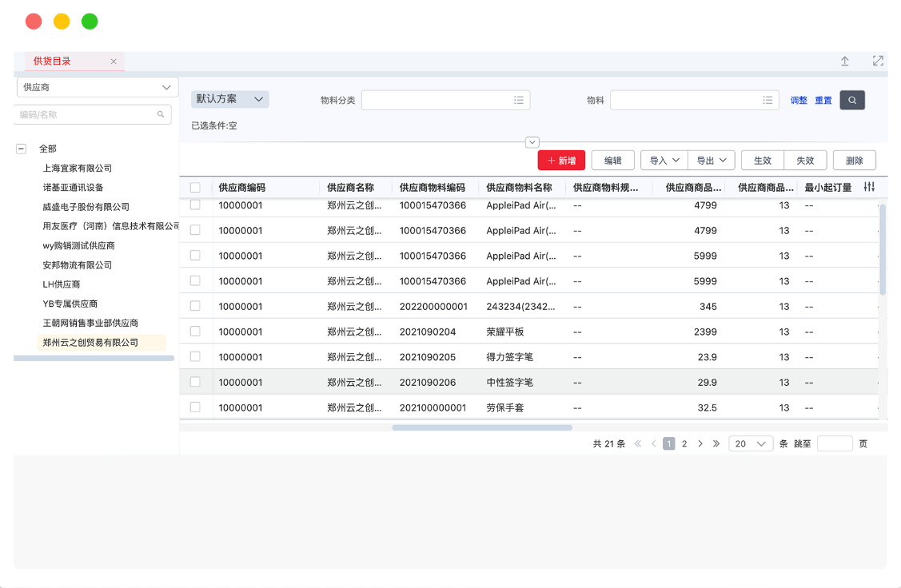Click the 跳至 page number field

(x=835, y=443)
